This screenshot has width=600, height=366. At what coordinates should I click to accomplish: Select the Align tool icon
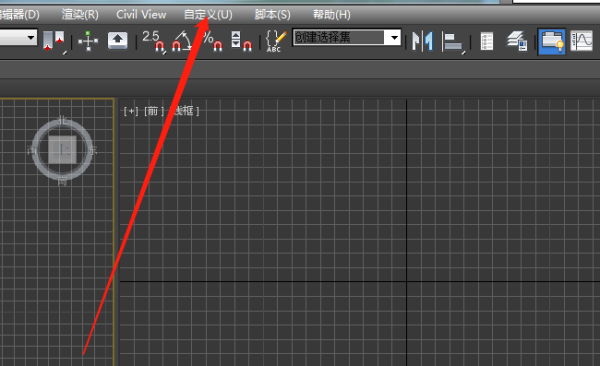coord(453,42)
